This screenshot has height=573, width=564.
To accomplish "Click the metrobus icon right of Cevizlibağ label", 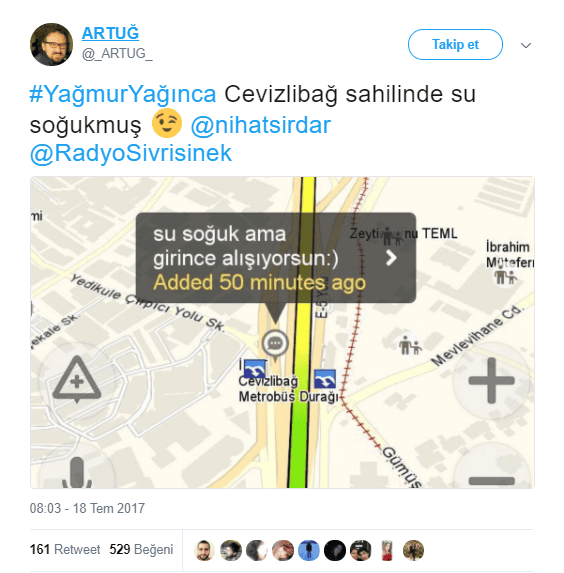I will (x=325, y=379).
